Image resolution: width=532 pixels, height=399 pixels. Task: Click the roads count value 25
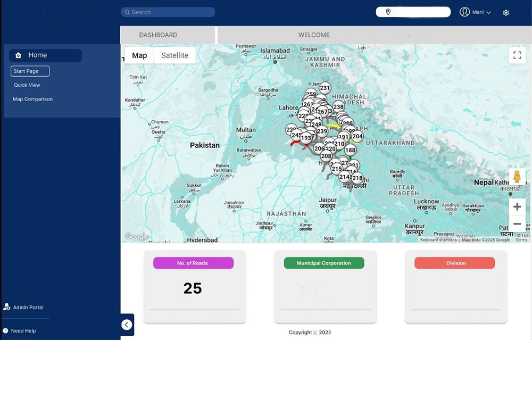click(x=193, y=288)
